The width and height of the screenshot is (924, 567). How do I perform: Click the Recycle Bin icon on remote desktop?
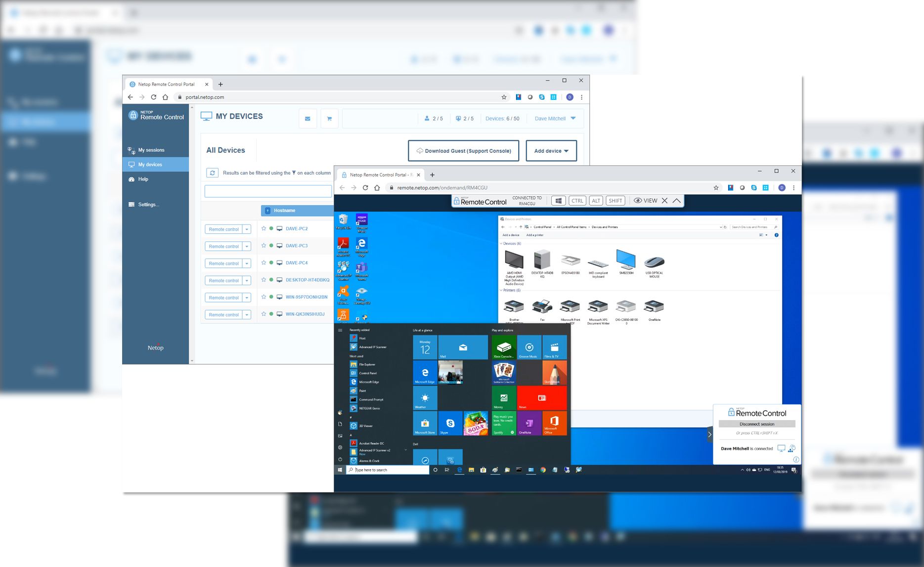pos(343,222)
